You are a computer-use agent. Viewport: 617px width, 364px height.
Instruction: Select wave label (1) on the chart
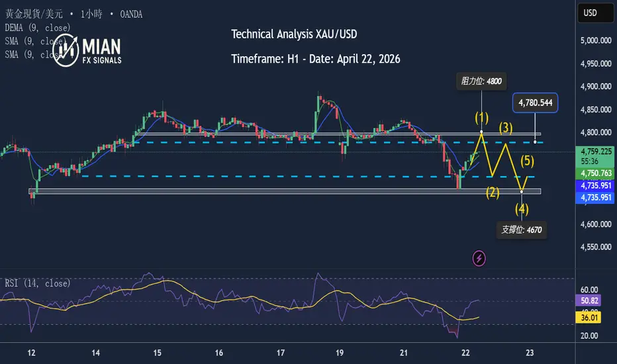(482, 118)
